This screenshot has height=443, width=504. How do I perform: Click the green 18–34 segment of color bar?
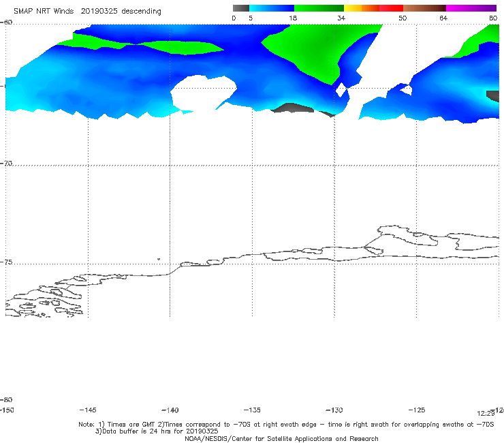tap(319, 8)
